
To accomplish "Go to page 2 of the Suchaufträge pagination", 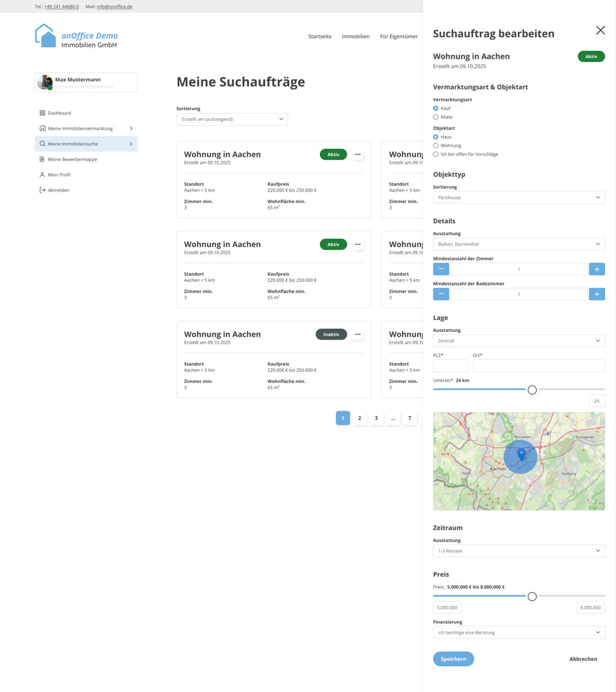I will 360,418.
